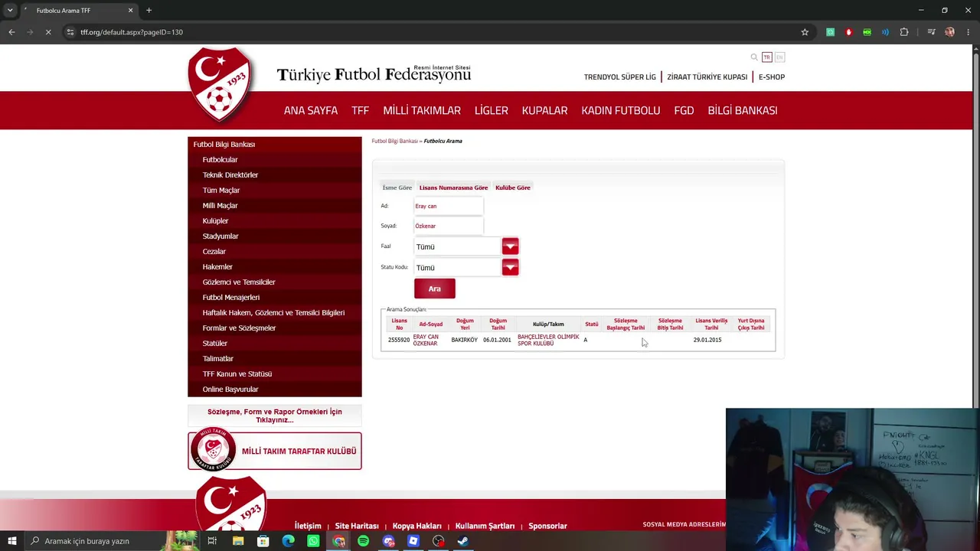Screen dimensions: 980x551
Task: Open a new browser tab
Action: (149, 11)
